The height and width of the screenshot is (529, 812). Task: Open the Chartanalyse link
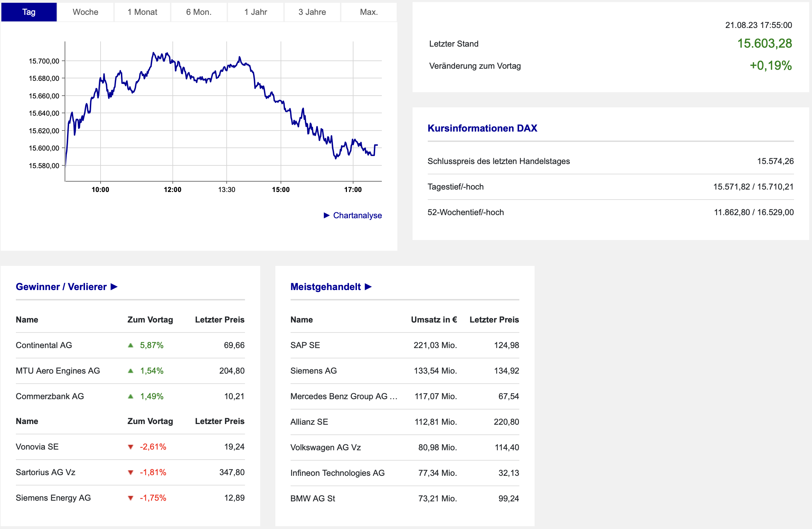point(357,215)
